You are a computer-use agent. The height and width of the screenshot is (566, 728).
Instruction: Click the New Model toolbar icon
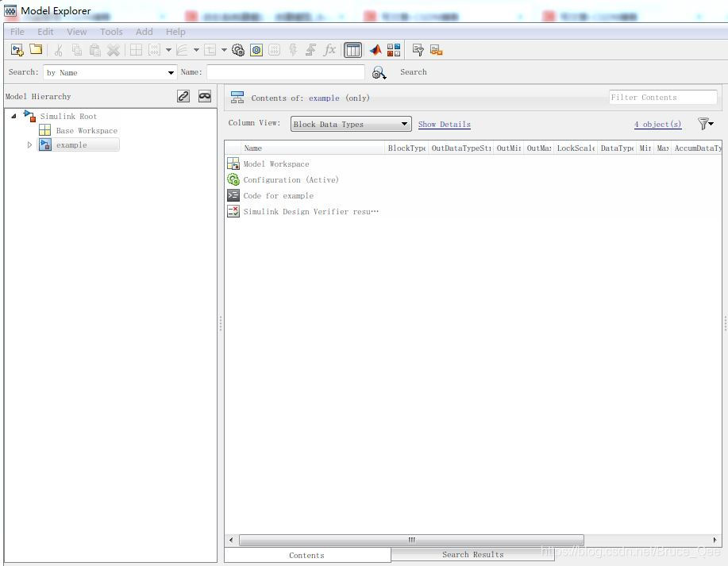tap(17, 50)
